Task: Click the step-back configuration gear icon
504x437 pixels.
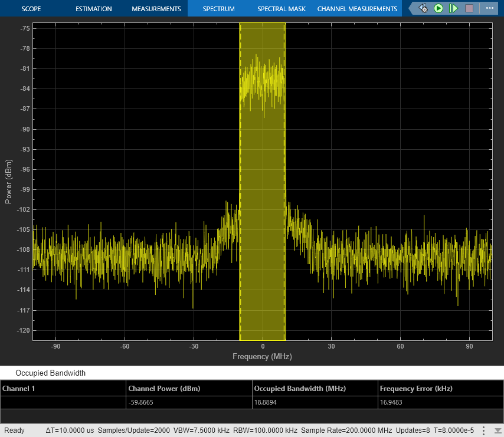Action: [423, 8]
